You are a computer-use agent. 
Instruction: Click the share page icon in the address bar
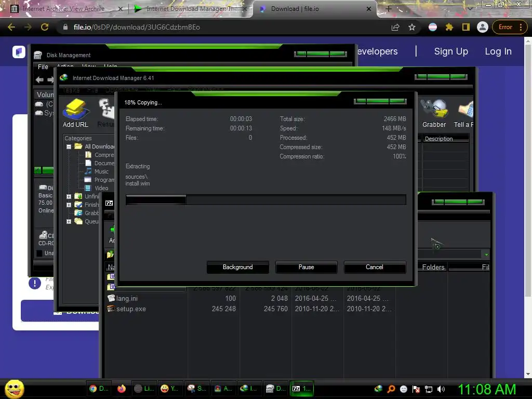[395, 27]
